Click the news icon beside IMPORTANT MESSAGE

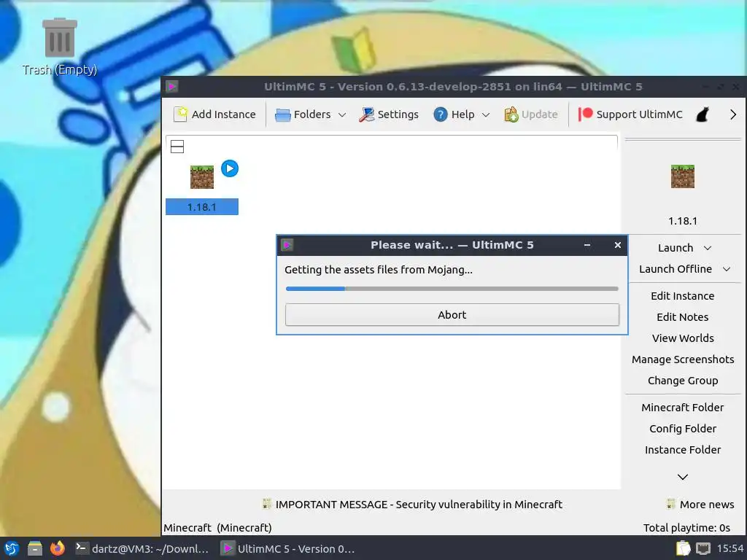tap(267, 504)
